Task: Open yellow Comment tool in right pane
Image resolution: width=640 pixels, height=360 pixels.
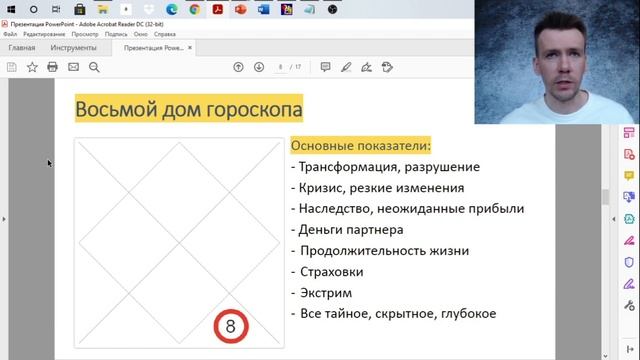Action: [x=629, y=176]
